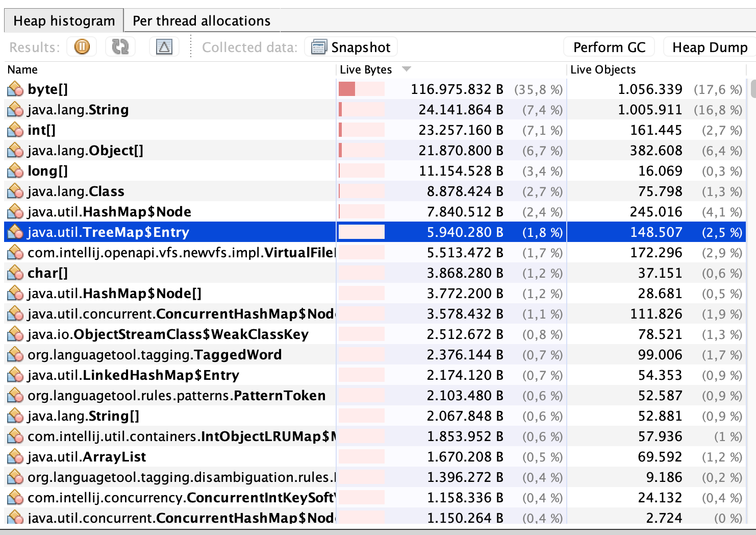Select the highlighted java.util.TreeMap$Entry name
This screenshot has width=756, height=535.
[x=108, y=232]
